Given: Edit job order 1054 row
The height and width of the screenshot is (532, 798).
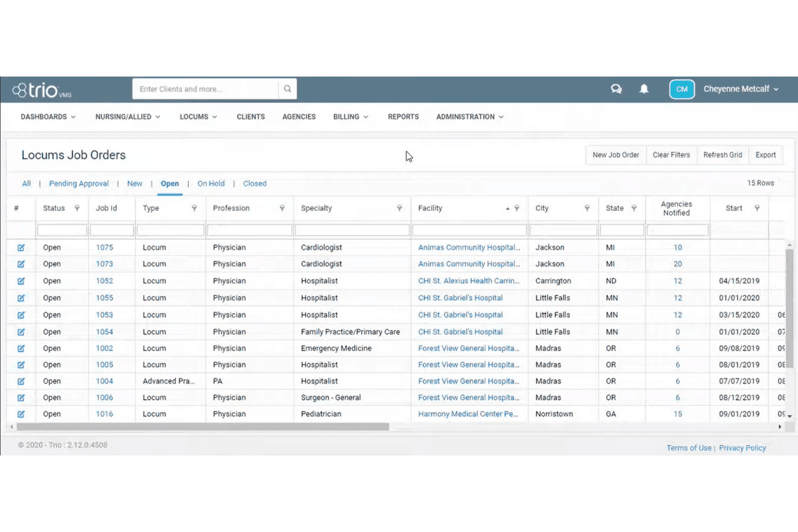Looking at the screenshot, I should (x=21, y=332).
